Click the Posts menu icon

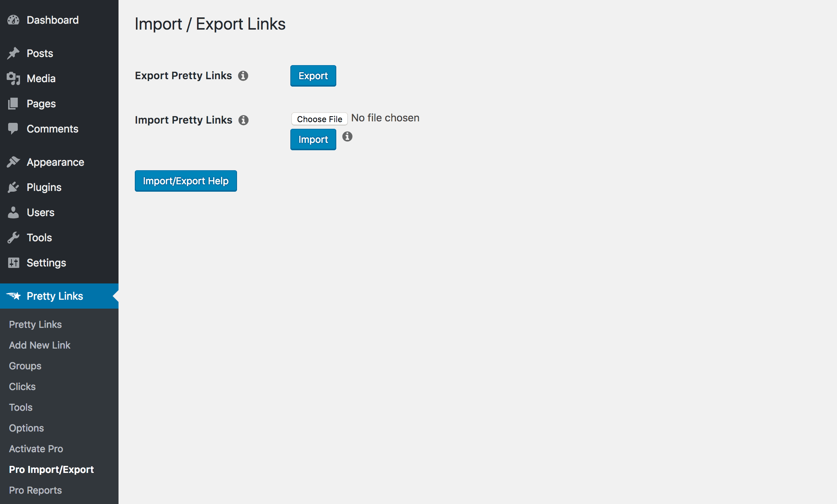click(13, 53)
